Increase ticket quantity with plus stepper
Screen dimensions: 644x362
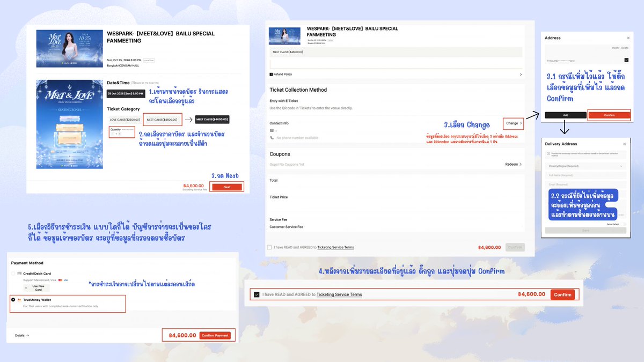coord(120,134)
